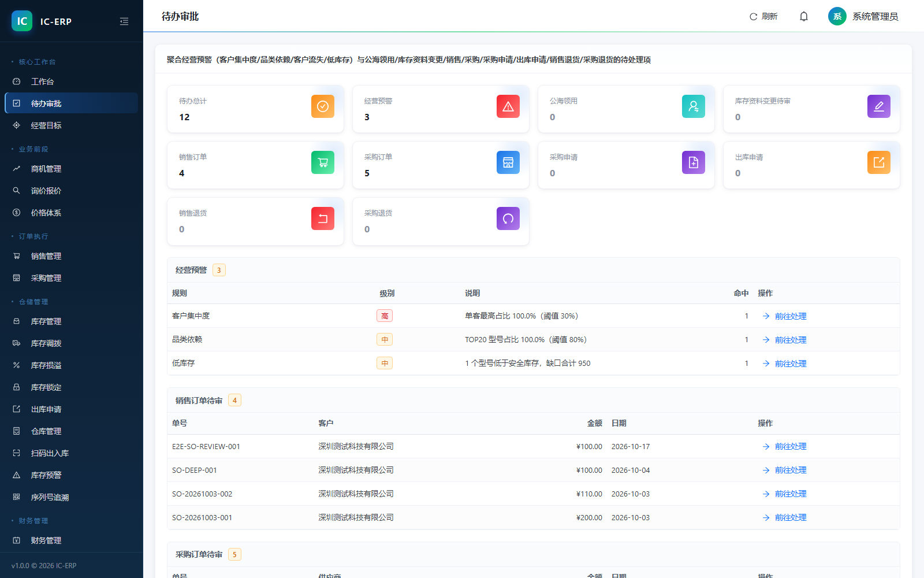Click the system admin avatar icon
This screenshot has width=924, height=578.
(837, 16)
